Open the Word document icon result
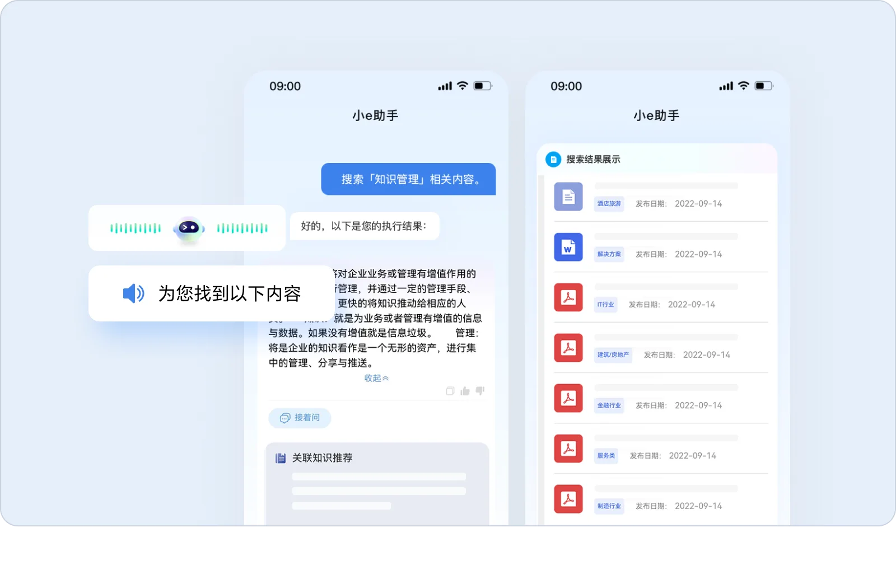 click(x=568, y=247)
